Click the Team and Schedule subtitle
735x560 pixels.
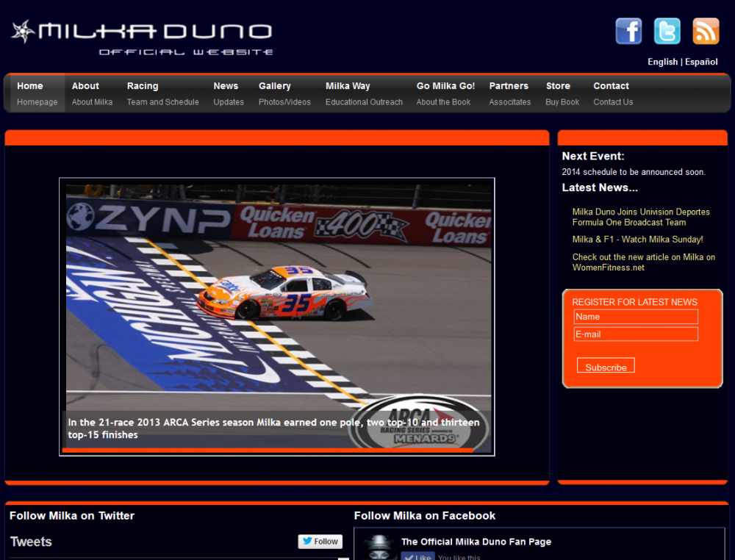coord(162,102)
